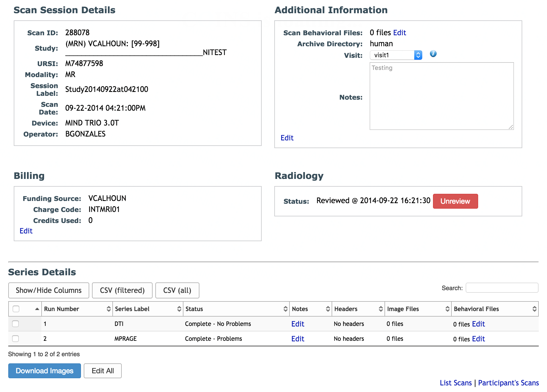Sort table by Status column arrows

(x=285, y=309)
